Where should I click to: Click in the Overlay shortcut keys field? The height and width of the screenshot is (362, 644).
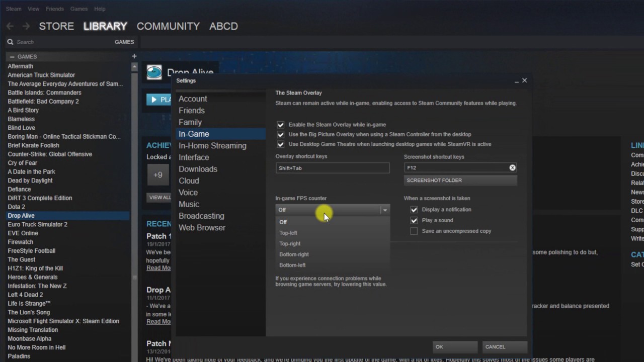pyautogui.click(x=333, y=168)
